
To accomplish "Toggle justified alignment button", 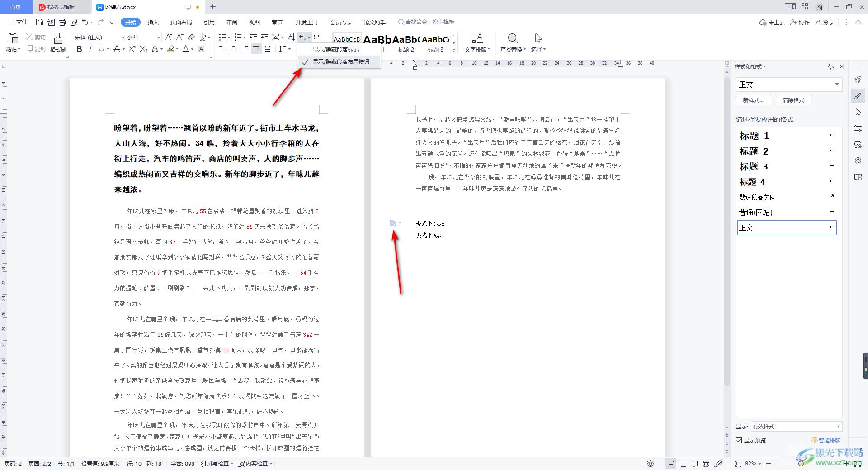I will point(256,49).
